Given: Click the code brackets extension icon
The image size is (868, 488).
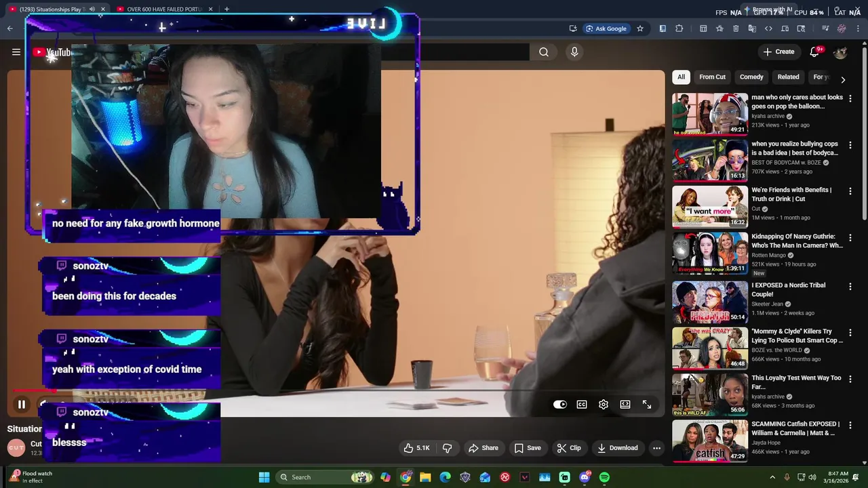Looking at the screenshot, I should (x=768, y=28).
